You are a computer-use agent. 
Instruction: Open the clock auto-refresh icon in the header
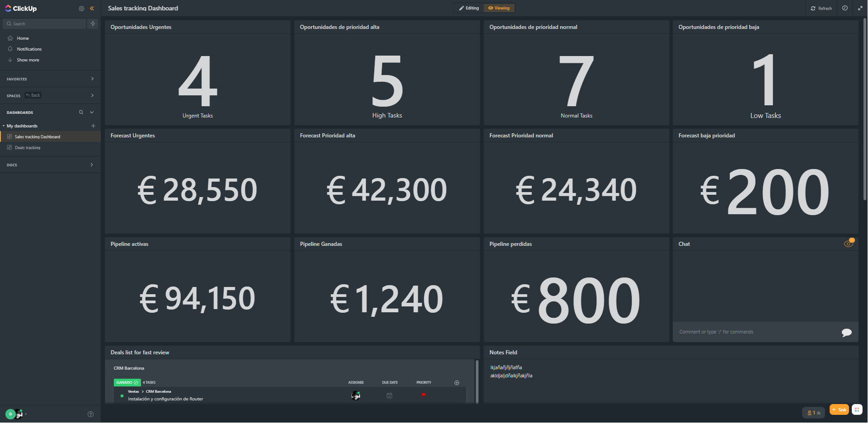tap(845, 8)
